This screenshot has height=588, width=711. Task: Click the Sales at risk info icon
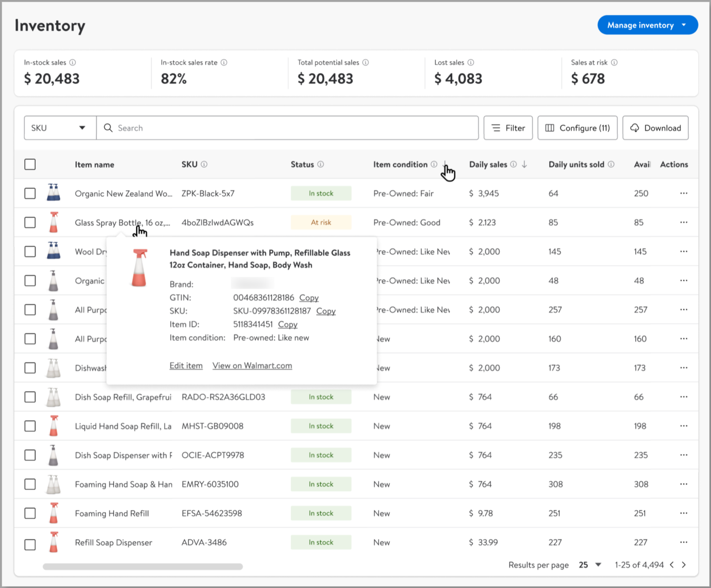(x=614, y=63)
